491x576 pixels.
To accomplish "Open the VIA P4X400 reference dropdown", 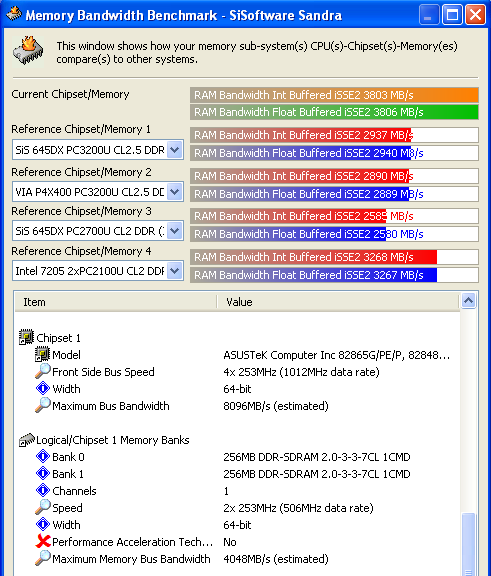I will click(x=175, y=191).
